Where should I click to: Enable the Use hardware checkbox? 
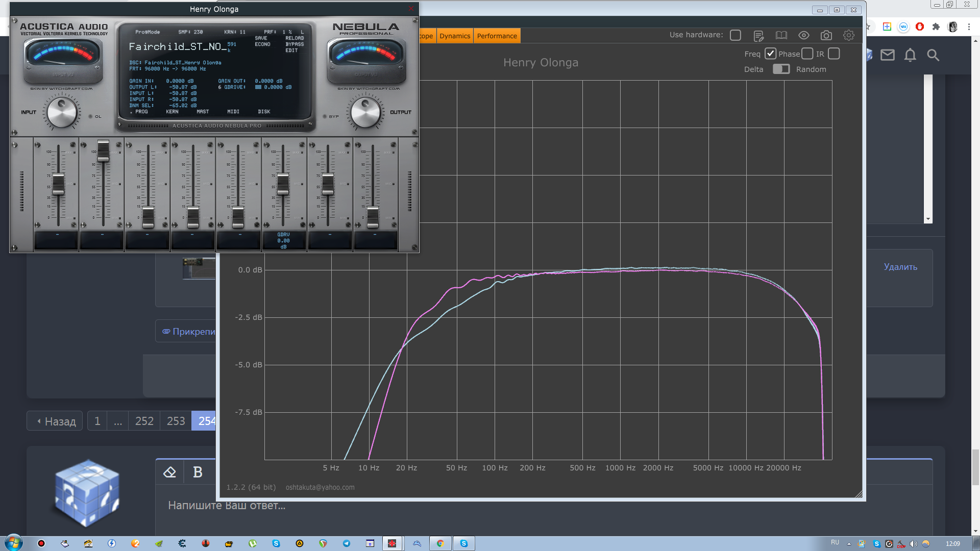pyautogui.click(x=736, y=35)
